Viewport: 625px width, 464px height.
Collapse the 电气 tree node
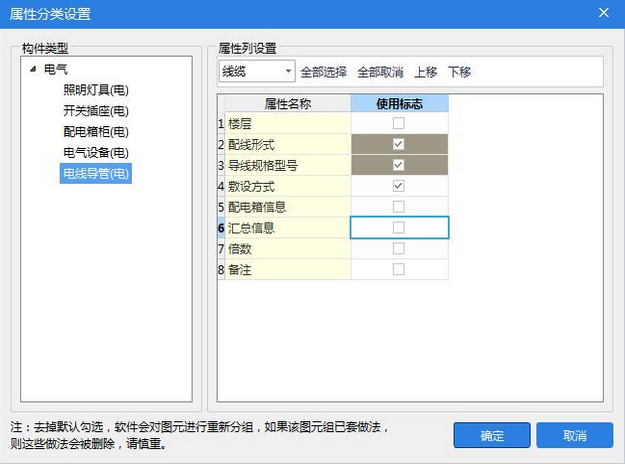[x=33, y=69]
